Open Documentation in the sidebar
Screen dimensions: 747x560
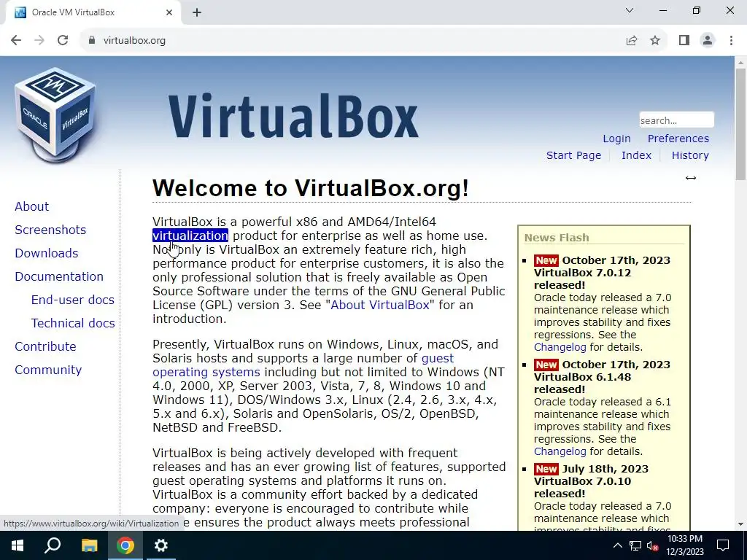[59, 276]
